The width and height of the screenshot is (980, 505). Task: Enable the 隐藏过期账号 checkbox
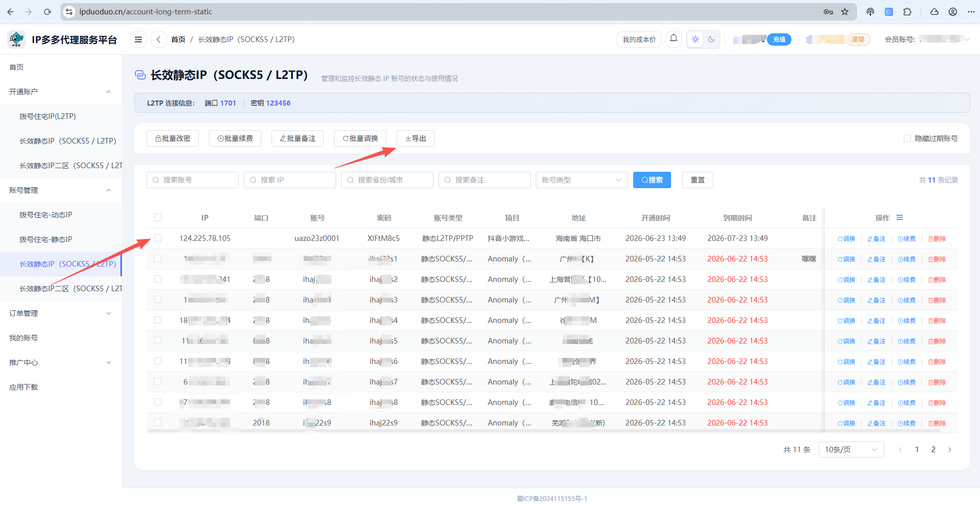click(x=907, y=138)
